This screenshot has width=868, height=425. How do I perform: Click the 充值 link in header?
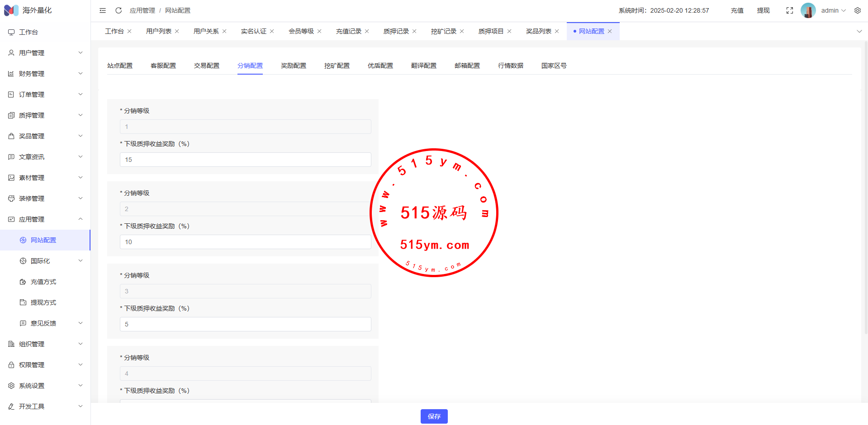click(737, 10)
